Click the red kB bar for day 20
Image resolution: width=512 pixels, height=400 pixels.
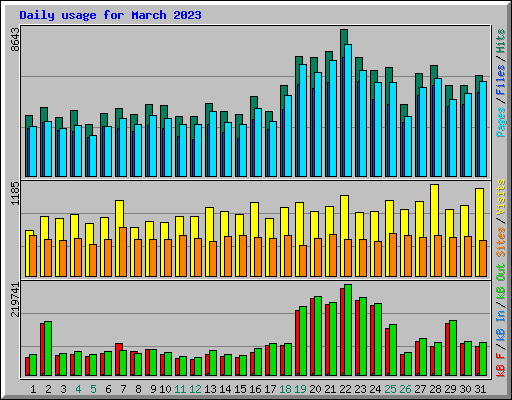tap(312, 337)
